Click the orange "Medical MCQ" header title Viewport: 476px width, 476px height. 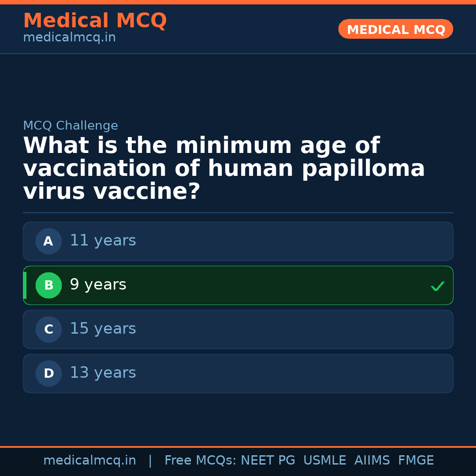click(x=95, y=21)
